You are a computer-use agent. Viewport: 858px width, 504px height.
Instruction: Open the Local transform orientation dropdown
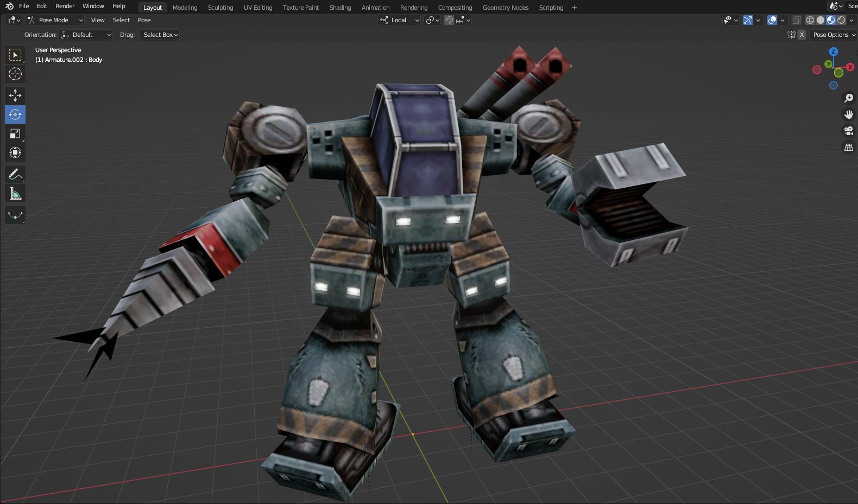point(400,20)
